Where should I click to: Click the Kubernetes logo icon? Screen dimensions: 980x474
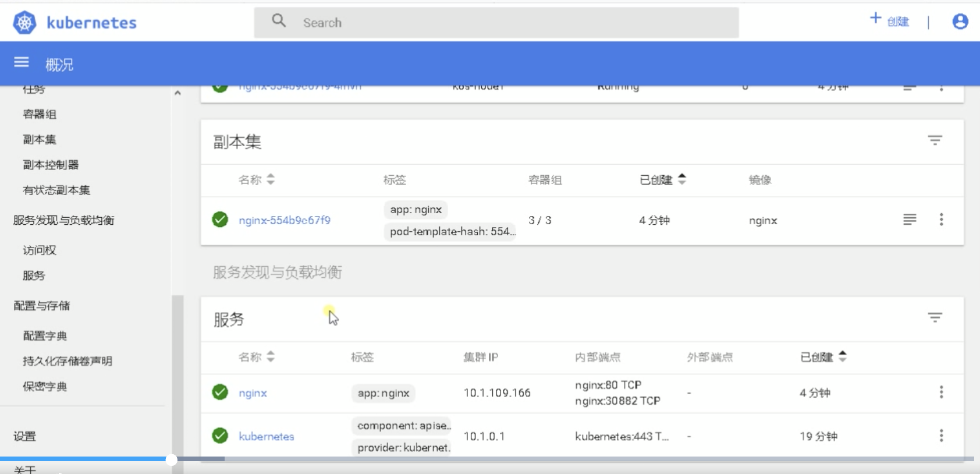tap(24, 23)
